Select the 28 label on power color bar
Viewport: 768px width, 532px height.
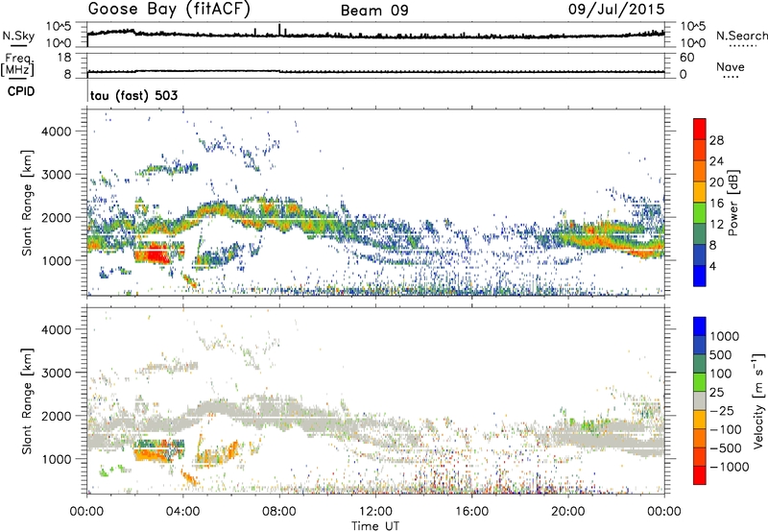tap(716, 140)
